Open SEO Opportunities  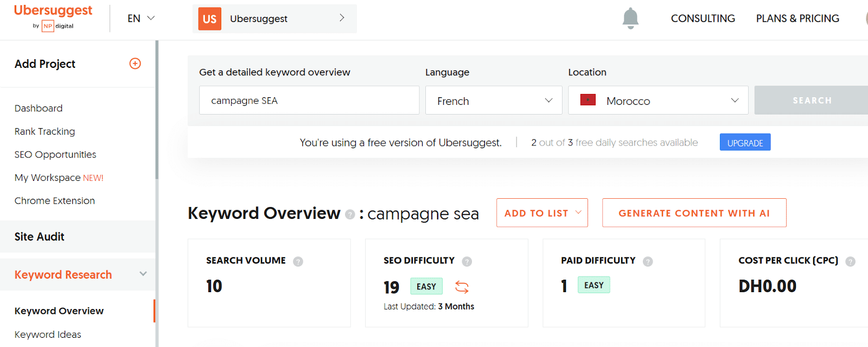[x=55, y=155]
